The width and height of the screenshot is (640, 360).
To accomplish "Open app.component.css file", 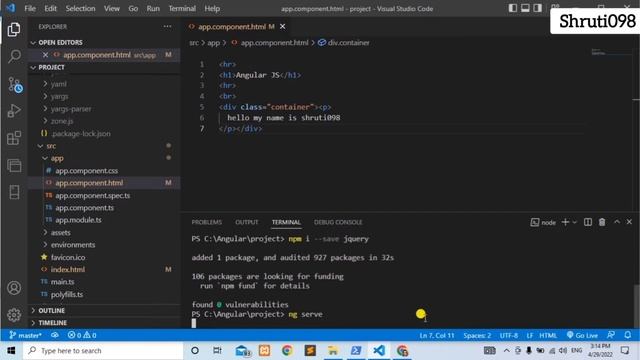I will pos(86,171).
